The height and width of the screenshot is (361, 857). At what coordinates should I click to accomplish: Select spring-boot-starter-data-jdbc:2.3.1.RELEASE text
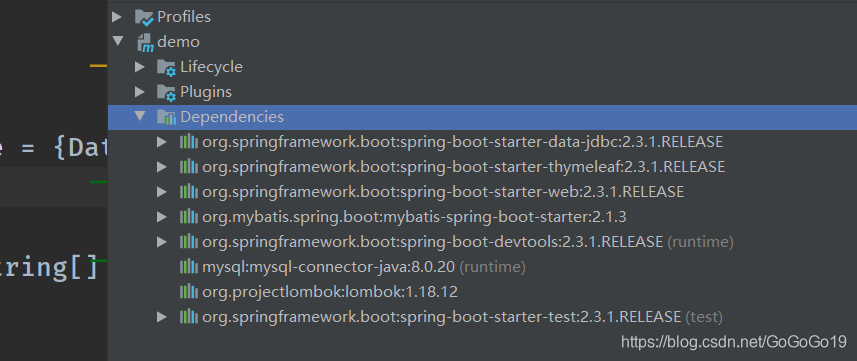562,142
